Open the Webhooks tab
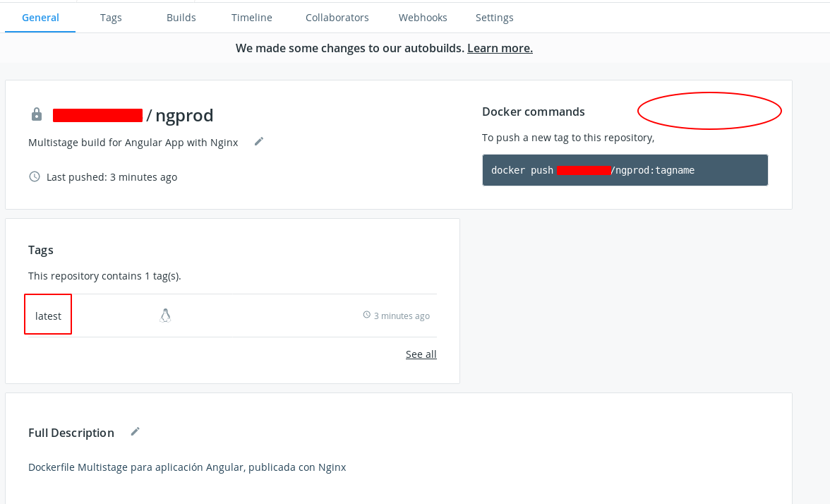The image size is (830, 504). [423, 18]
